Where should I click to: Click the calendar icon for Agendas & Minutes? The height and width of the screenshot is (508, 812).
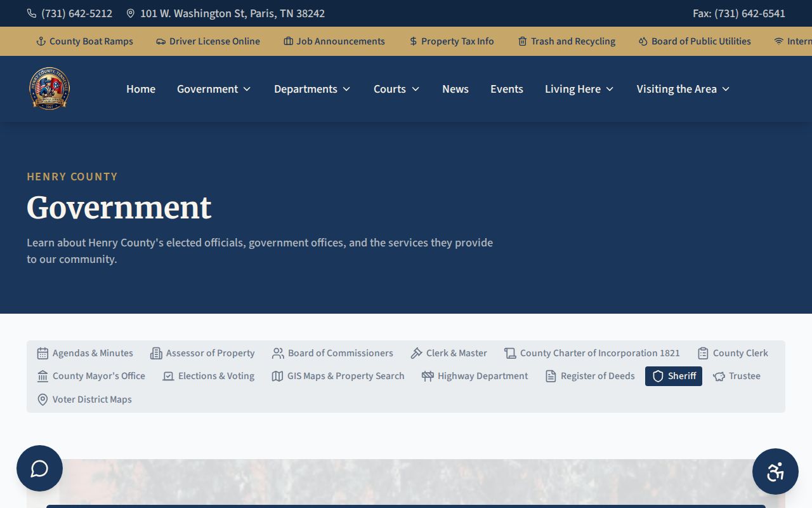(x=43, y=353)
